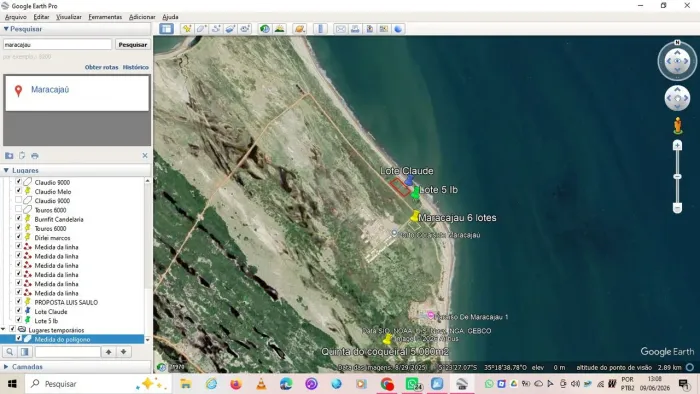Viewport: 700px width, 394px height.
Task: Select the Add Path tool
Action: [x=216, y=29]
